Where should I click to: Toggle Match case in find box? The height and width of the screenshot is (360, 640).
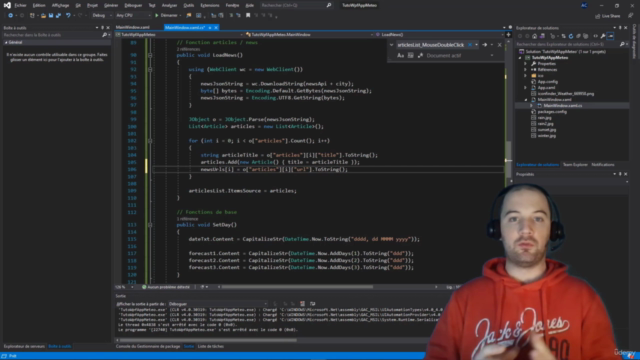point(400,56)
